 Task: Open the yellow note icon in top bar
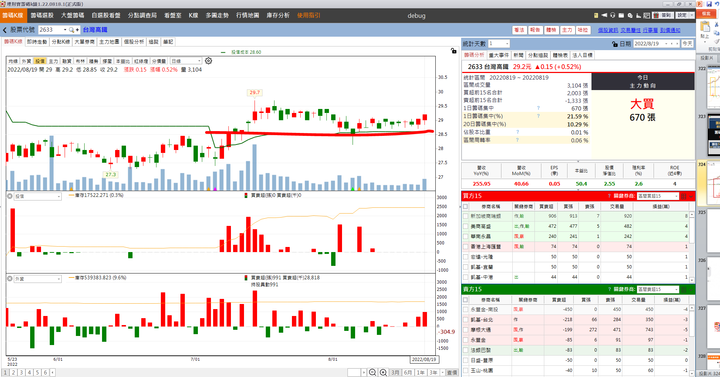tap(596, 15)
